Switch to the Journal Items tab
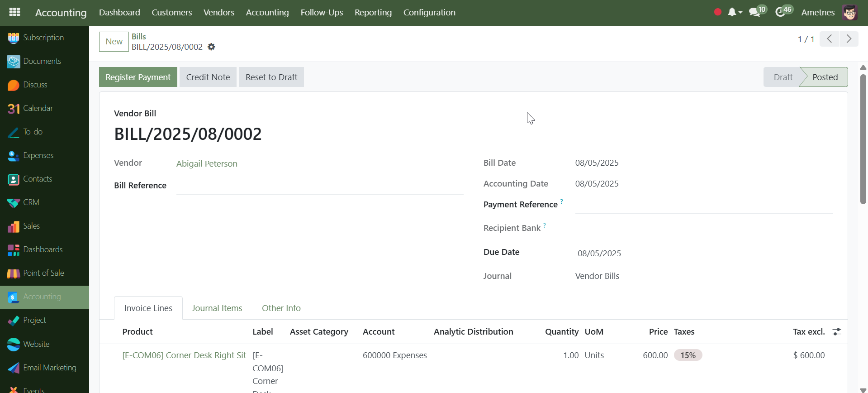This screenshot has height=393, width=868. (217, 308)
